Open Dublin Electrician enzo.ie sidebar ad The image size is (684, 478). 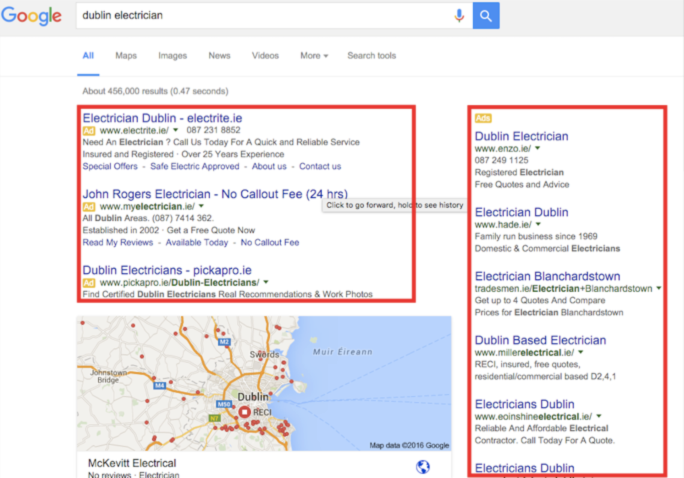[x=521, y=136]
